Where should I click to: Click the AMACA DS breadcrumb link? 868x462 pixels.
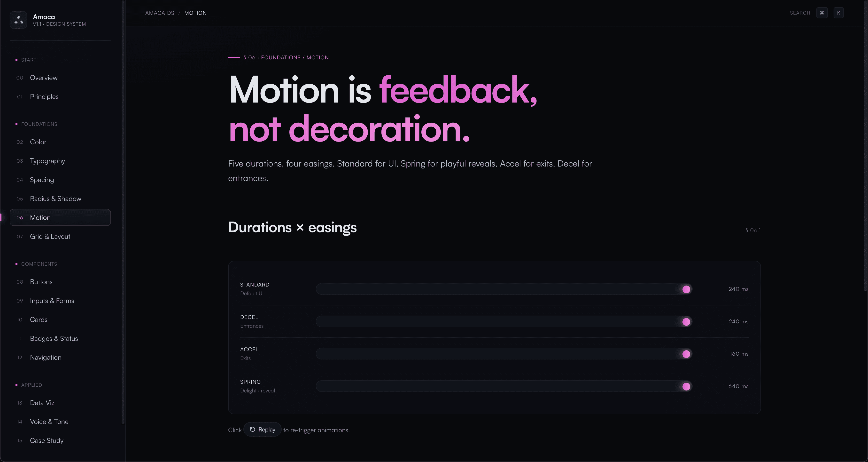[x=160, y=13]
